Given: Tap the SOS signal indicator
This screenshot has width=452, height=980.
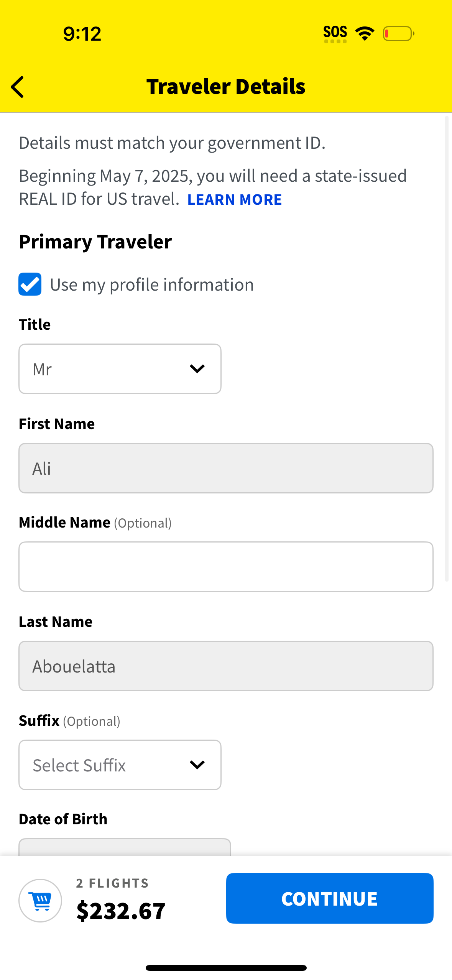Looking at the screenshot, I should pyautogui.click(x=335, y=32).
